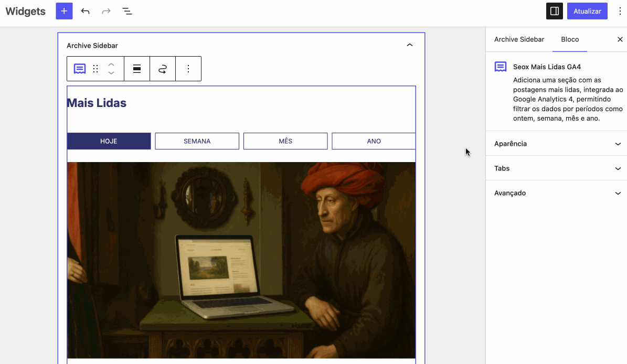Open the list view outline
Screen dimensions: 627x364
pos(127,11)
